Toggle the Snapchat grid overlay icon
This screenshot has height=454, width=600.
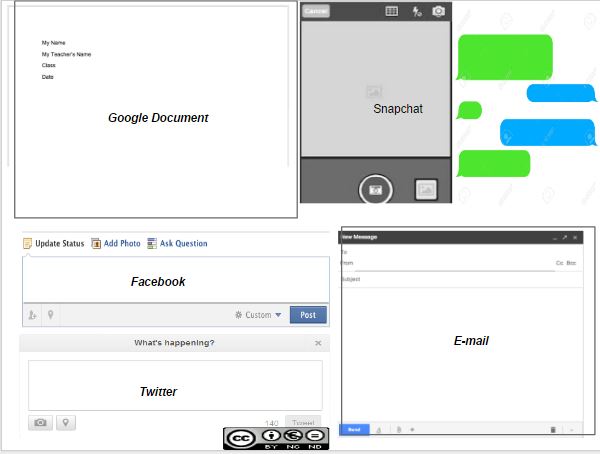coord(392,11)
